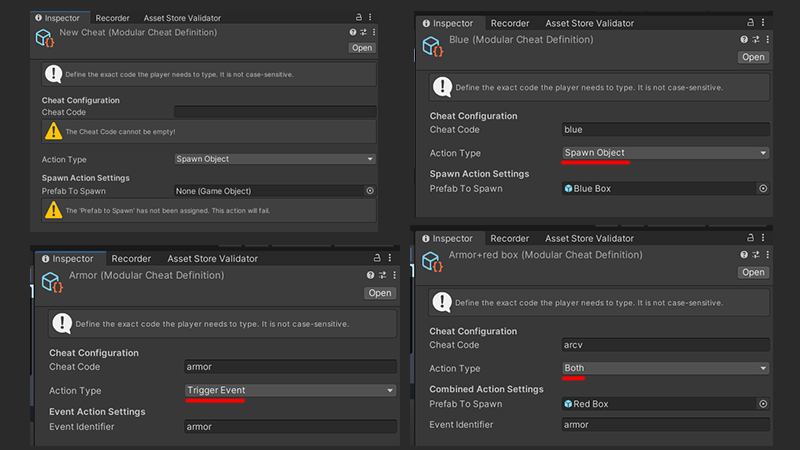Click preset sliders icon for New Cheat
The image size is (800, 450).
coord(363,32)
